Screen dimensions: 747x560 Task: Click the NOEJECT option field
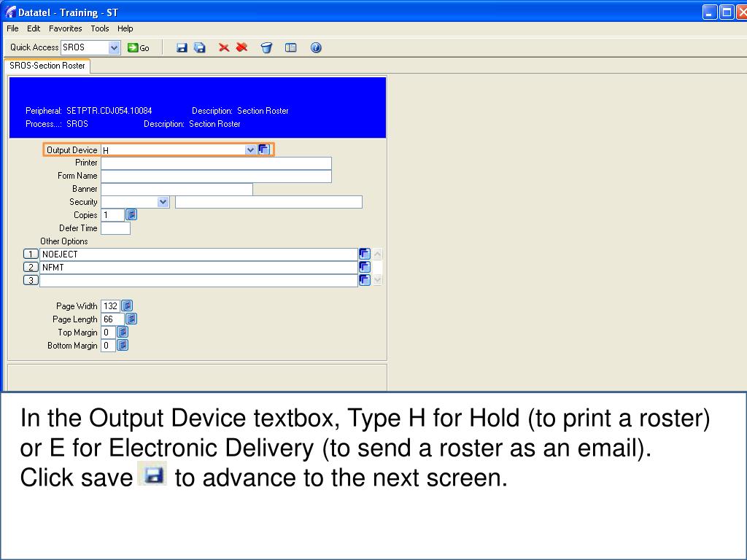pos(198,254)
